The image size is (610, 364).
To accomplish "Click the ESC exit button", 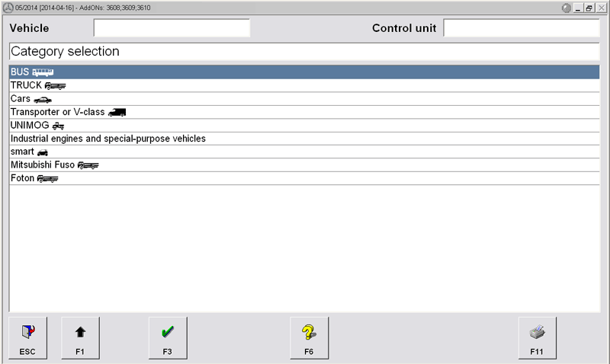I will click(x=27, y=338).
